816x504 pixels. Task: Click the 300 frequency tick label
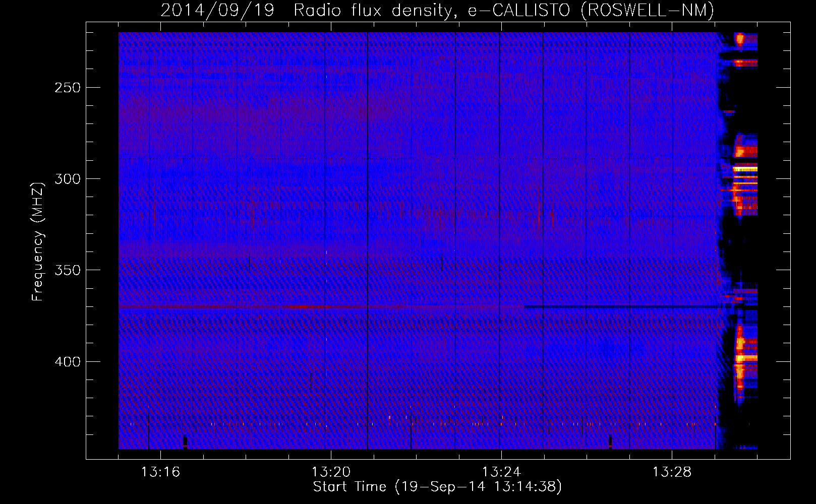[67, 179]
